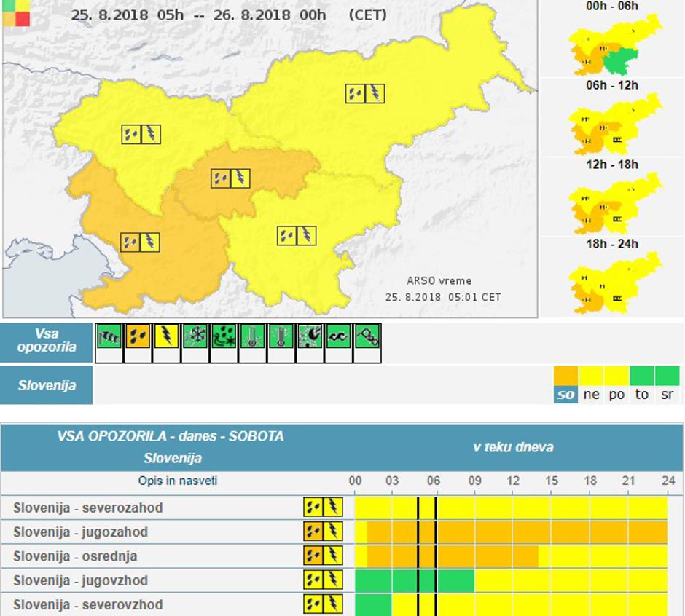Screen dimensions: 685x616
Task: Switch to the 'to' day tab
Action: tap(641, 394)
